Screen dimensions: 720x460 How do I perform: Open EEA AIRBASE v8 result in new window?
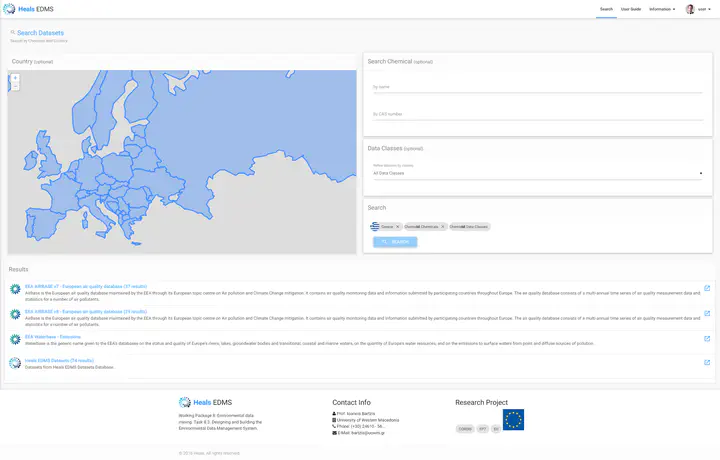click(x=707, y=314)
